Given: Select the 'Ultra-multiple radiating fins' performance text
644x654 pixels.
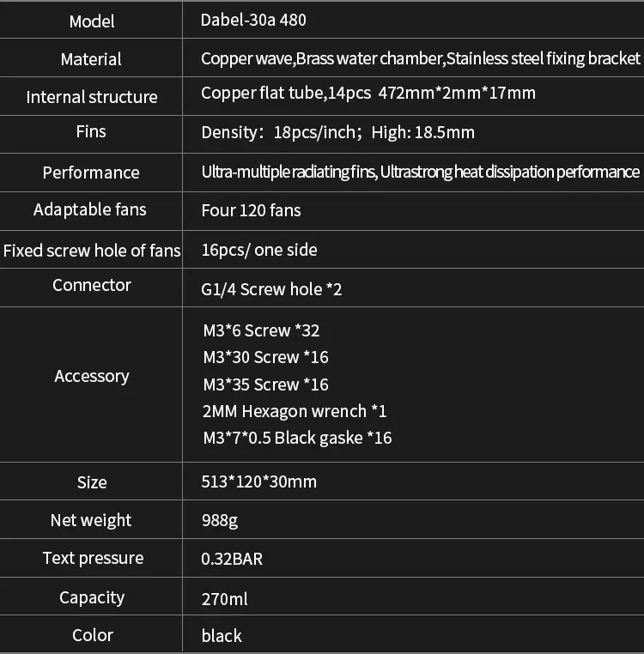Looking at the screenshot, I should tap(289, 172).
